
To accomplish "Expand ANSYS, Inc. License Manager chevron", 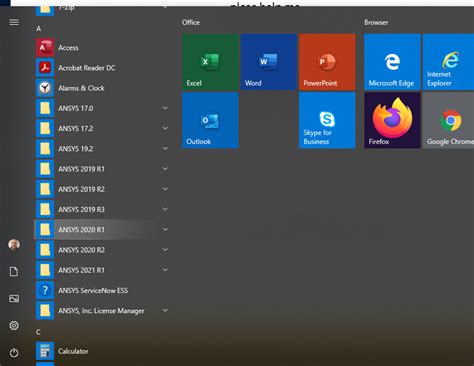I will tap(165, 310).
